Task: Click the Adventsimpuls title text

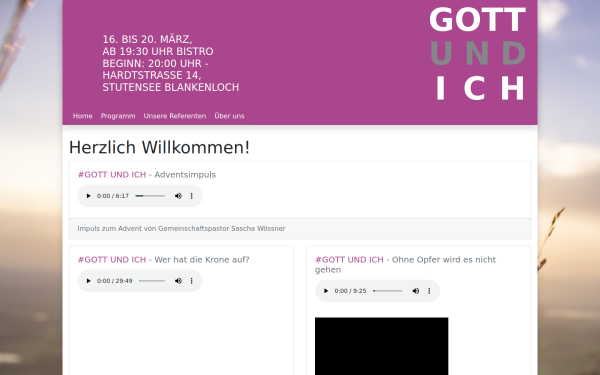Action: [185, 175]
